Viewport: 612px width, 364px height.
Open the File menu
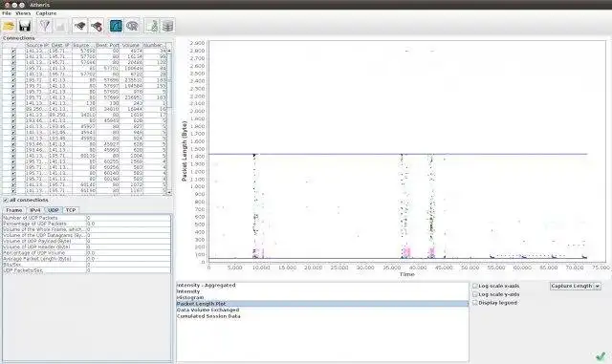7,13
